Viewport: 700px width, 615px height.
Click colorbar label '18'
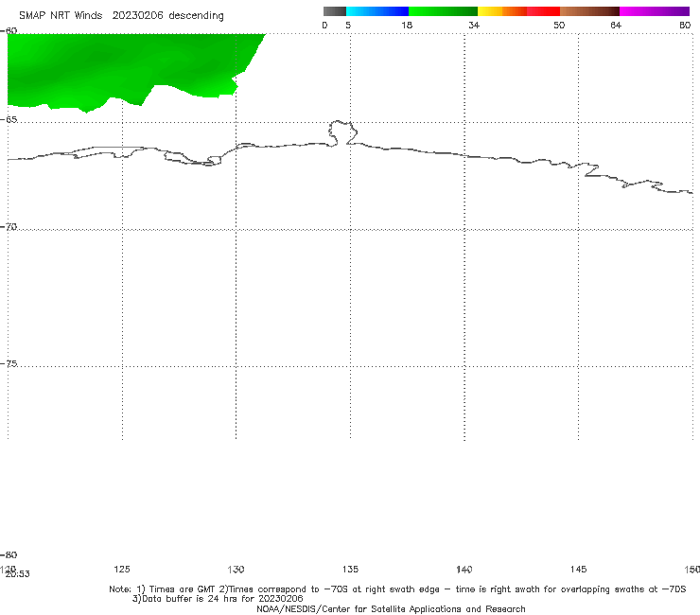[407, 25]
